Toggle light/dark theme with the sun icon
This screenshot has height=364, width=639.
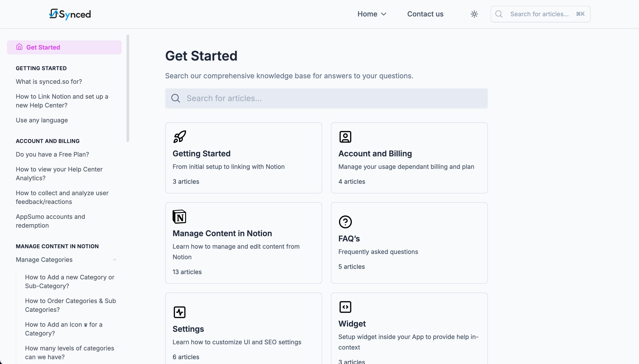(x=474, y=14)
